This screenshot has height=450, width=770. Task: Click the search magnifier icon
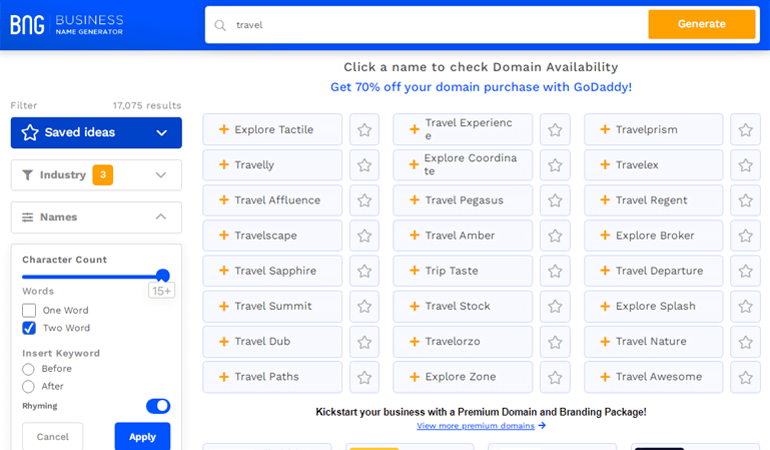[220, 25]
